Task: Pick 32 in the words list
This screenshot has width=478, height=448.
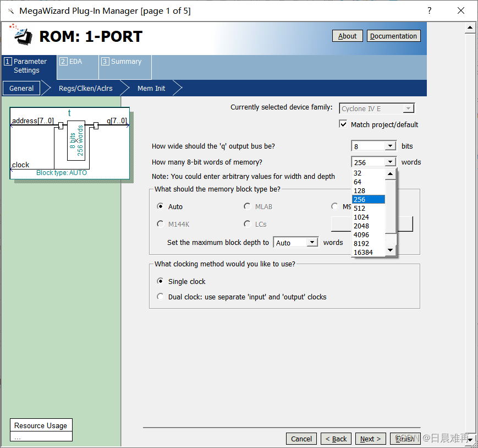Action: tap(368, 173)
